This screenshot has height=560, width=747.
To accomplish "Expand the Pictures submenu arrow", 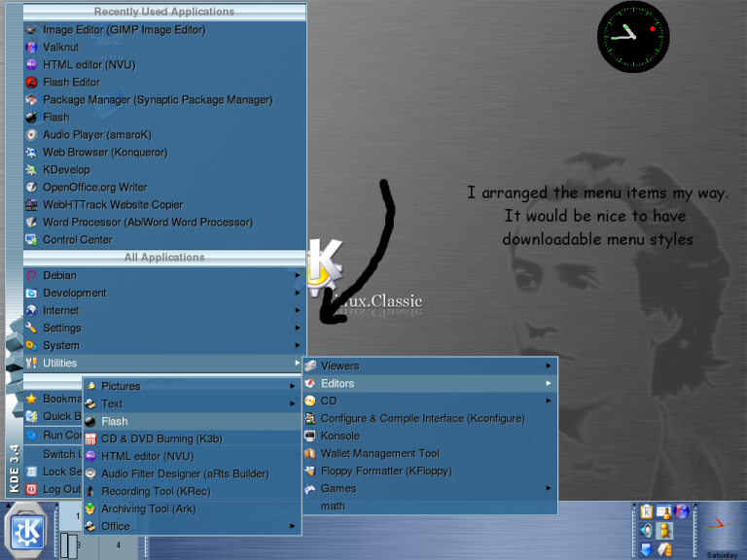I will coord(292,386).
